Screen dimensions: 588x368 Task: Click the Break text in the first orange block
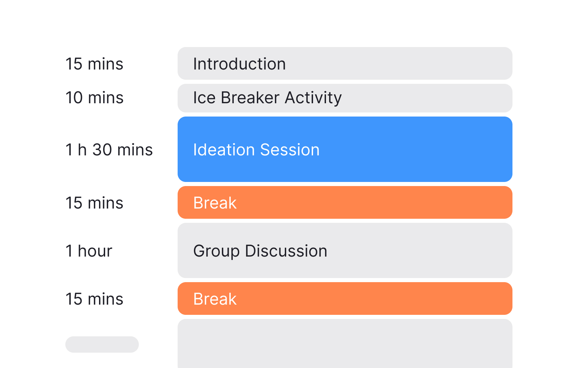[x=214, y=202]
